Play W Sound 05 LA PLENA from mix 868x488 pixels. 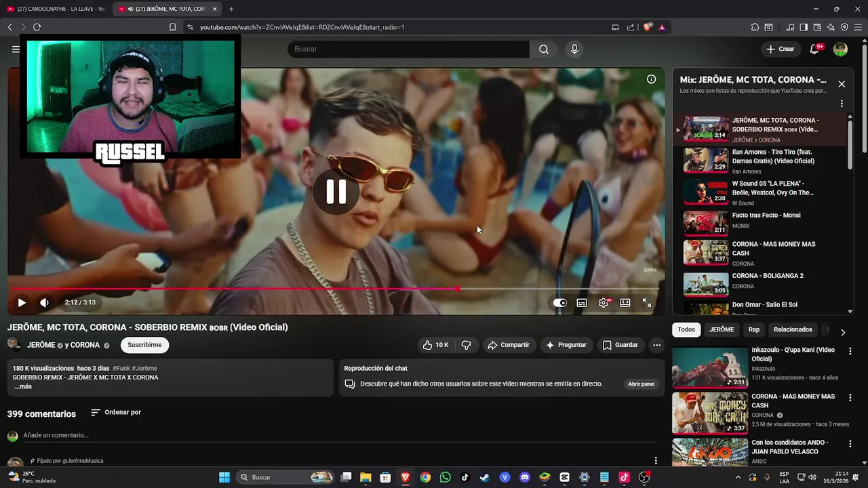coord(759,192)
